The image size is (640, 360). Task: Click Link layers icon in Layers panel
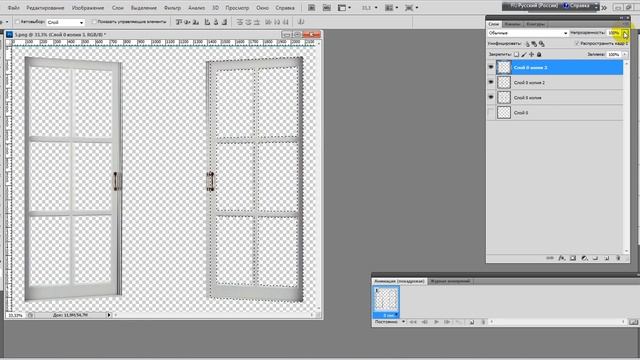(550, 258)
